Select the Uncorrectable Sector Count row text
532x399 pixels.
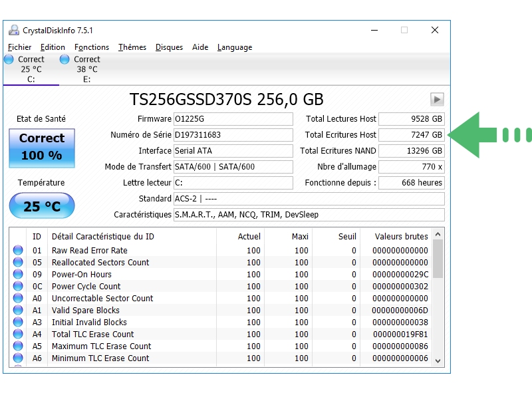click(x=102, y=298)
